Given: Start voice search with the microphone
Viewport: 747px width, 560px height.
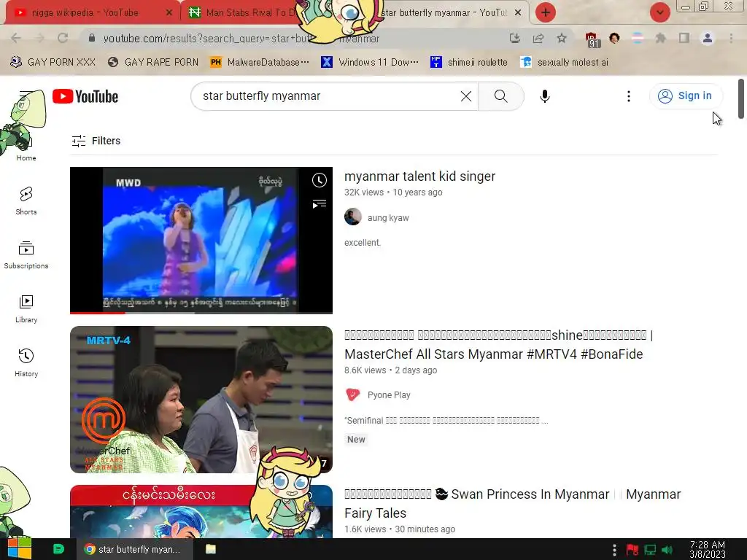Looking at the screenshot, I should [544, 96].
